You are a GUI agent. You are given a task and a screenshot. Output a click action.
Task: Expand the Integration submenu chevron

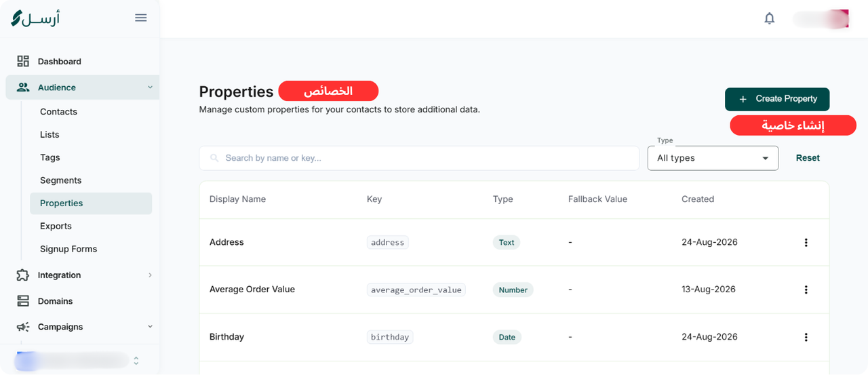(x=150, y=275)
